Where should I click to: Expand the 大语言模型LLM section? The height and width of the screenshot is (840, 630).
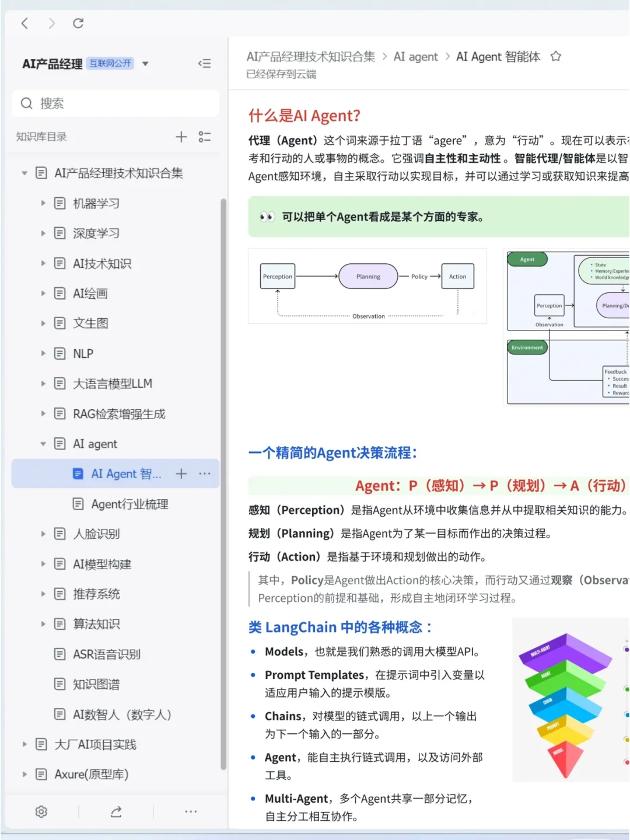pyautogui.click(x=44, y=384)
